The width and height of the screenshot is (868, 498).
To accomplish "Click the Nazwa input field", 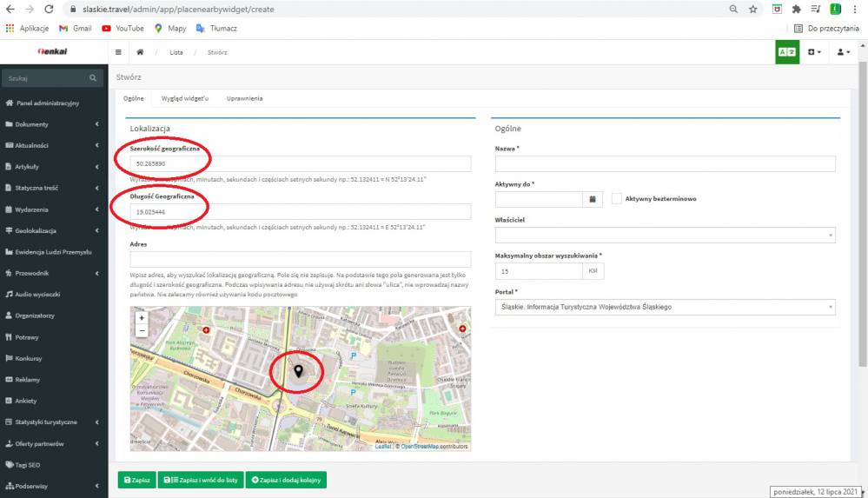I will (x=665, y=164).
